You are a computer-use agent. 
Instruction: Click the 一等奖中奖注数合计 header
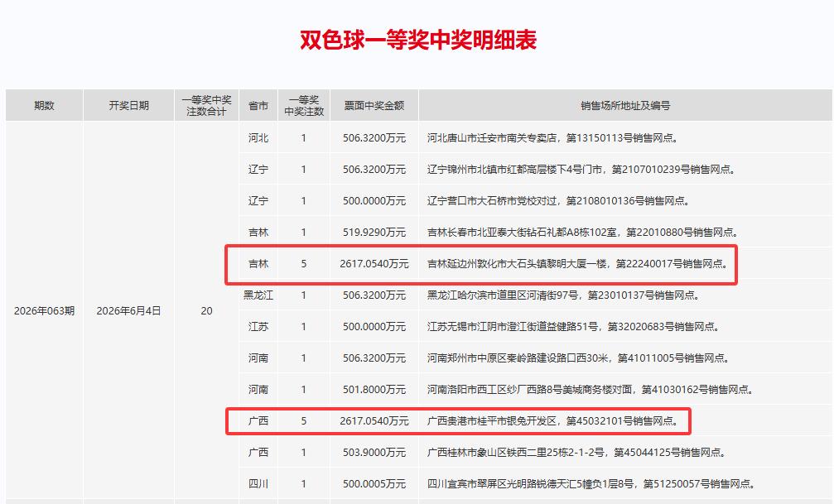coord(206,105)
